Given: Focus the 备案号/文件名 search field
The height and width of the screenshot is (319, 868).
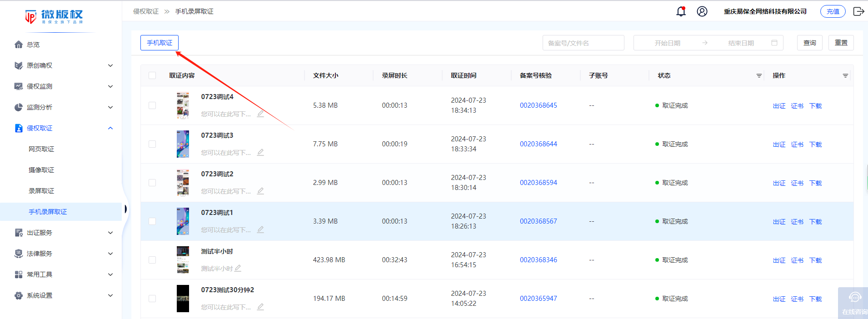Looking at the screenshot, I should coord(583,43).
